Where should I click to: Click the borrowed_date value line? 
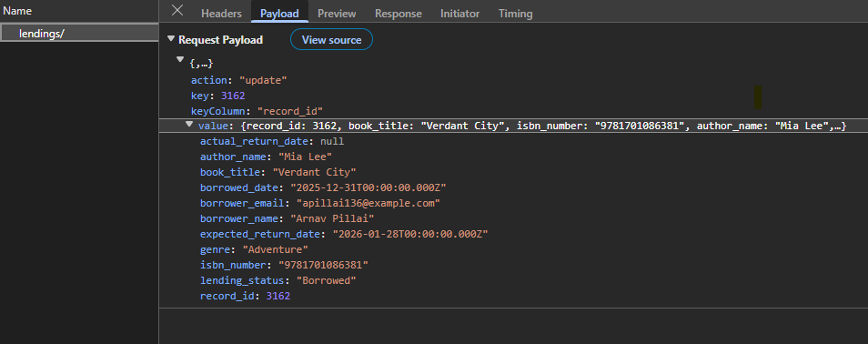point(323,187)
